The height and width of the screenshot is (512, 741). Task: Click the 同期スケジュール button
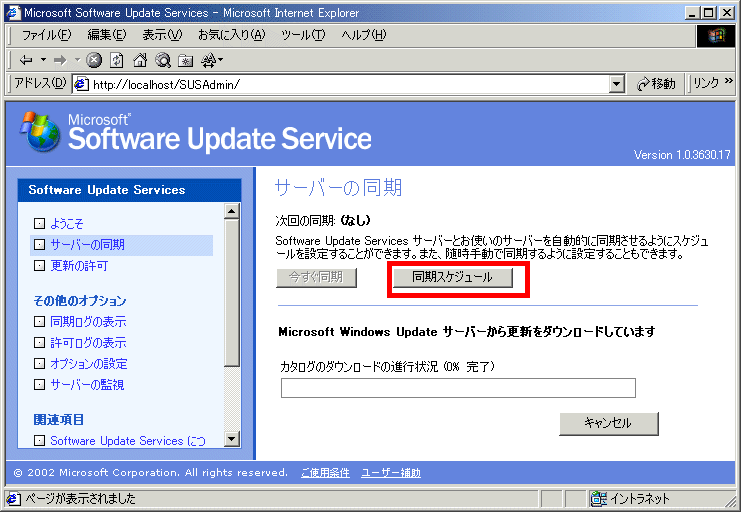452,278
